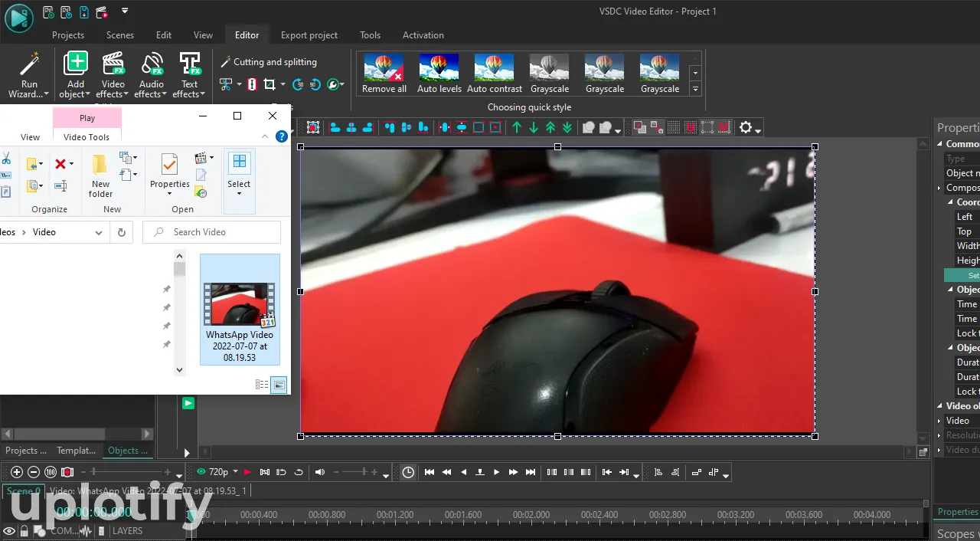Toggle the first red magnet snapping icon
The height and width of the screenshot is (541, 980).
(x=691, y=127)
